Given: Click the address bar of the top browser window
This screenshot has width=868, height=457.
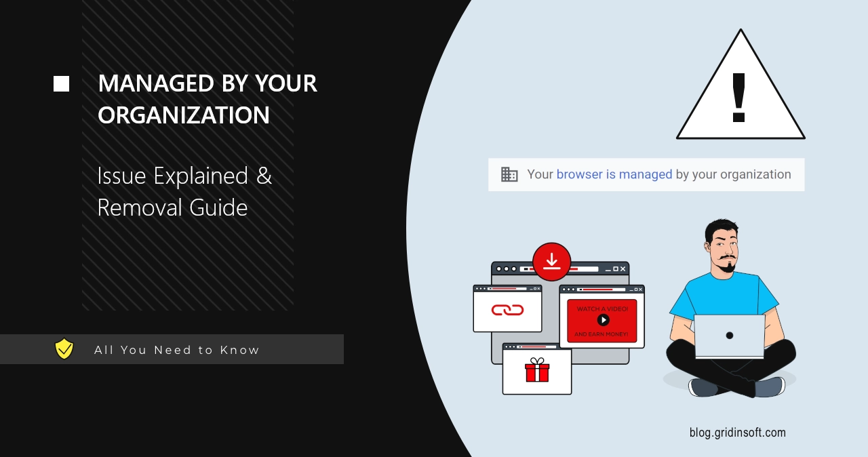Looking at the screenshot, I should (559, 269).
